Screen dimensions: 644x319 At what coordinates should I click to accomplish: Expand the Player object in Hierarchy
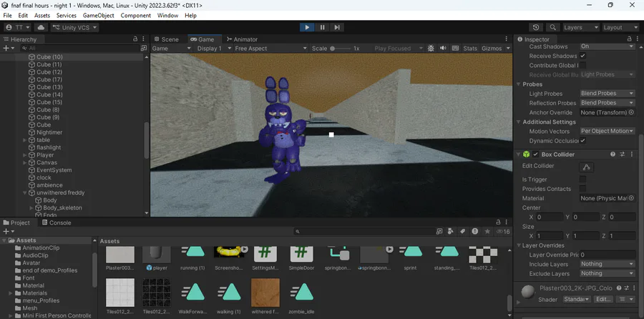[x=24, y=155]
